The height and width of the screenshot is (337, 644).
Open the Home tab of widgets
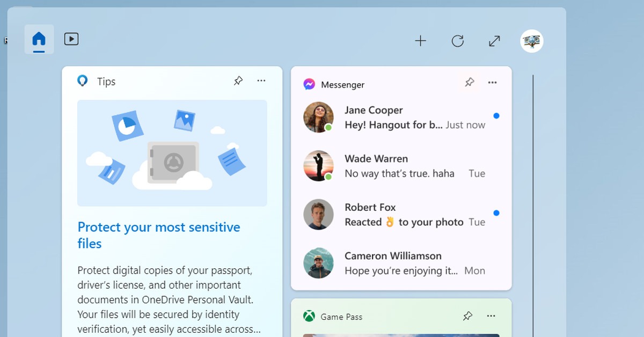click(39, 39)
